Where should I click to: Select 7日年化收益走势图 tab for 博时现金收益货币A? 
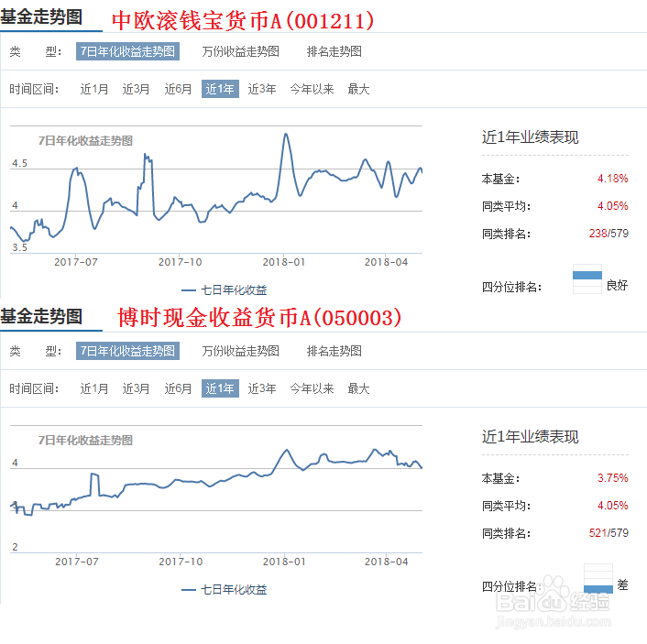click(127, 351)
